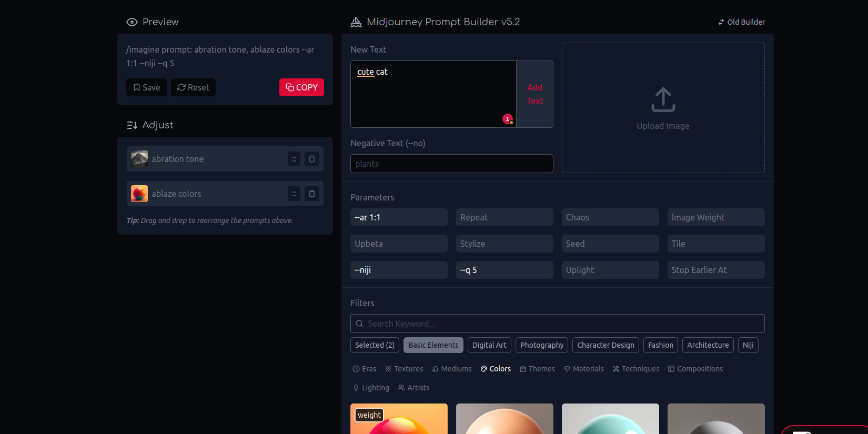Switch to the Old Builder
The image size is (868, 434).
coord(741,22)
